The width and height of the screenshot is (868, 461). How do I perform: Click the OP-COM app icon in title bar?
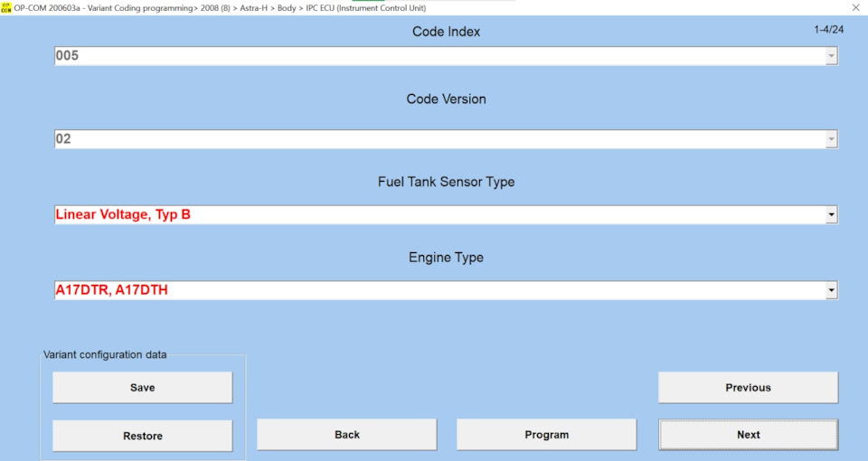6,8
